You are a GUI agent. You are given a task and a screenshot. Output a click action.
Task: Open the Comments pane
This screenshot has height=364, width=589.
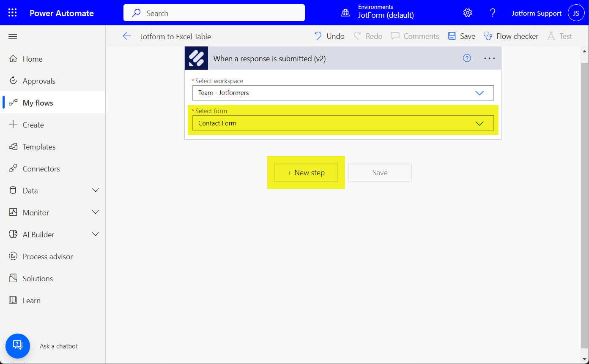click(415, 36)
